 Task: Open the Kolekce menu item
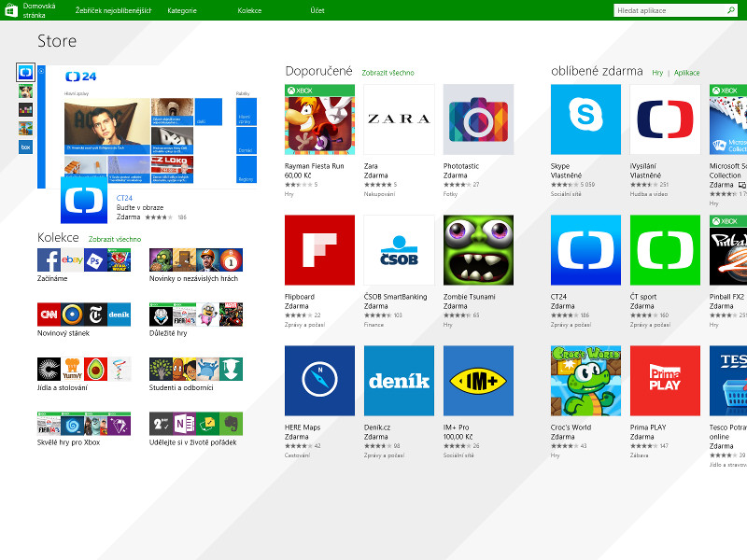[x=249, y=10]
